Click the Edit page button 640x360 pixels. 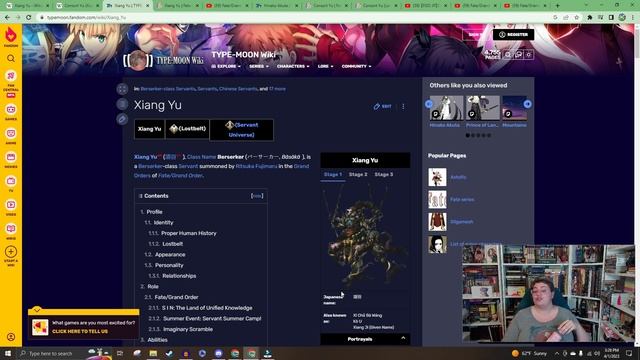coord(382,107)
